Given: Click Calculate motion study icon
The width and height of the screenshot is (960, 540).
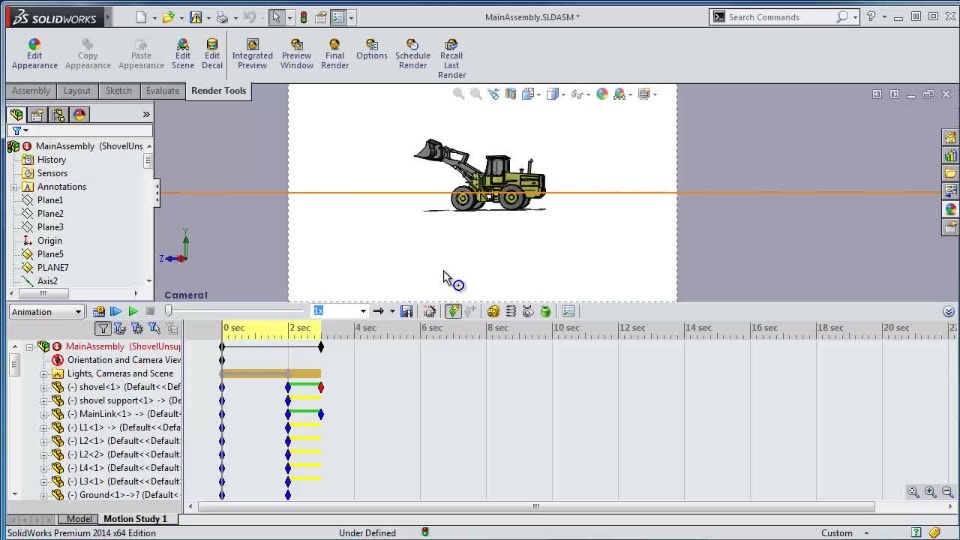Looking at the screenshot, I should click(x=99, y=312).
